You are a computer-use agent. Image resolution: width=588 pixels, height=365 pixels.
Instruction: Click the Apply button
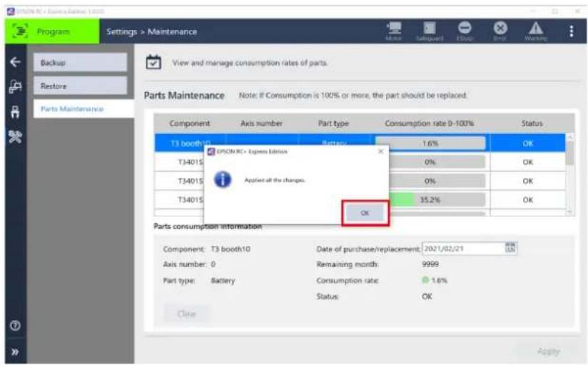tap(548, 351)
